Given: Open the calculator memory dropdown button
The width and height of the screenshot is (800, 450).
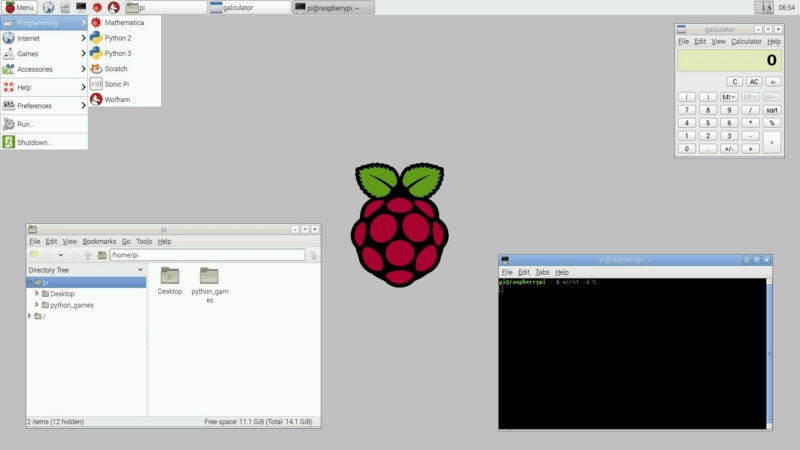Looking at the screenshot, I should [729, 97].
